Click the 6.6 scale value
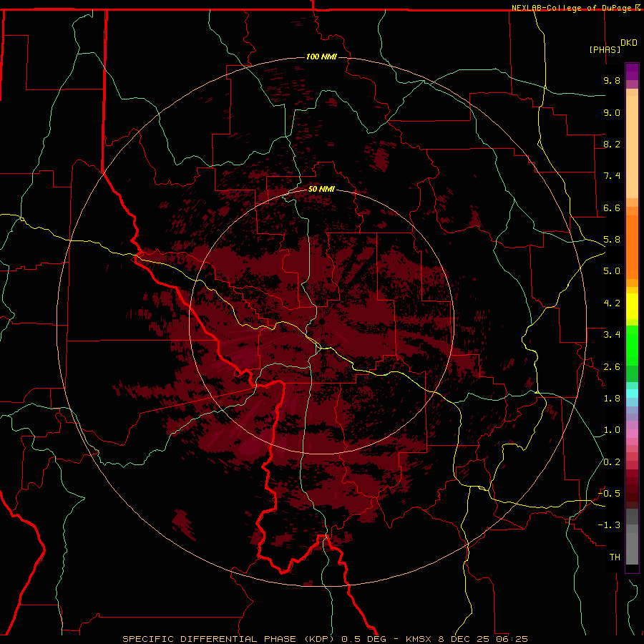The image size is (644, 644). [x=612, y=208]
